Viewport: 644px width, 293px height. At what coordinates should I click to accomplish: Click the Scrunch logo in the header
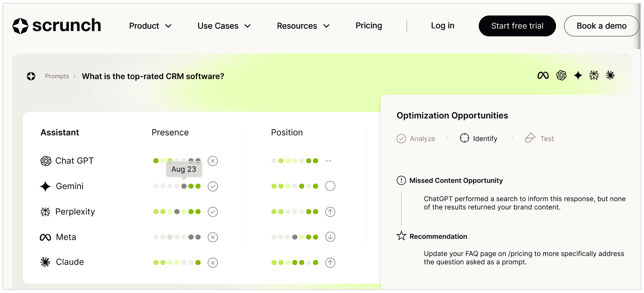(x=57, y=26)
